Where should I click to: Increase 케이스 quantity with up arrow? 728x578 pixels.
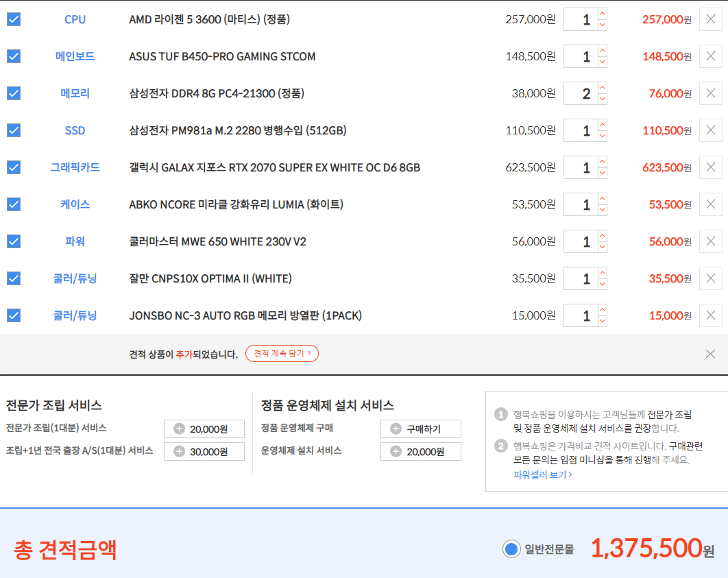(602, 199)
